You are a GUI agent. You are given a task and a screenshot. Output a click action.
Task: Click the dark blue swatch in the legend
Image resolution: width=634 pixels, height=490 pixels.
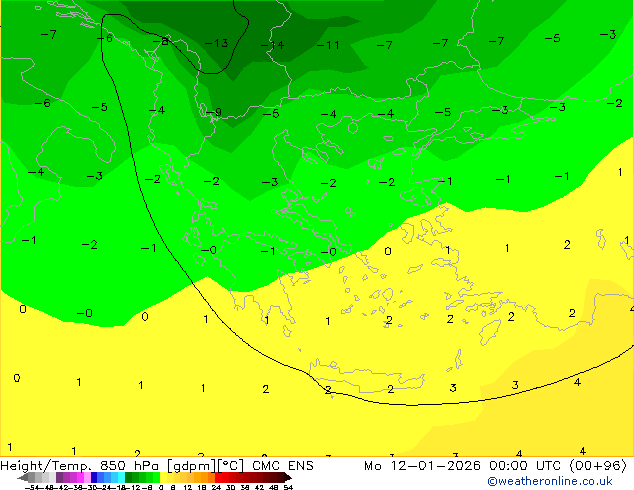click(94, 477)
